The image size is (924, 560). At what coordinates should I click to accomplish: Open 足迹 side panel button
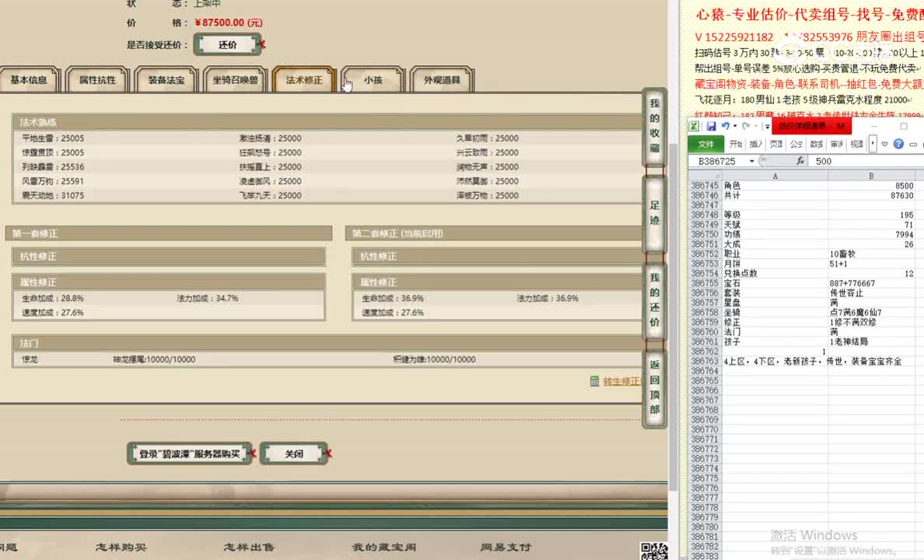(654, 213)
